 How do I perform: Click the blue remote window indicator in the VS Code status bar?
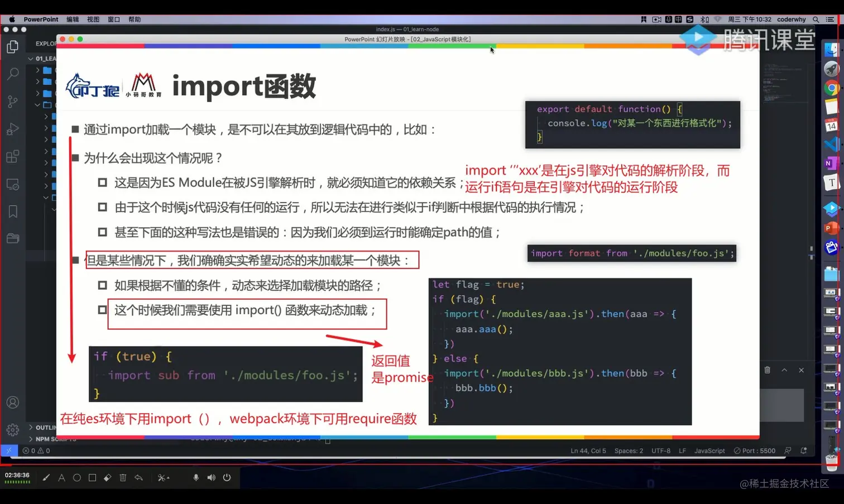pyautogui.click(x=9, y=450)
